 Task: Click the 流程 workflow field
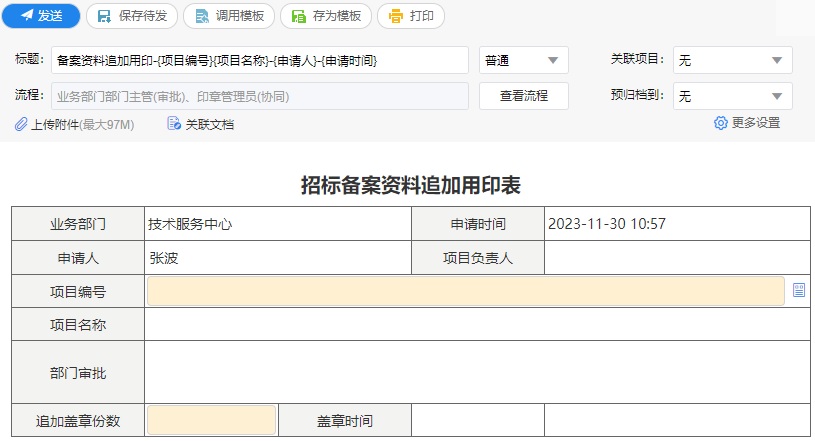tap(260, 96)
